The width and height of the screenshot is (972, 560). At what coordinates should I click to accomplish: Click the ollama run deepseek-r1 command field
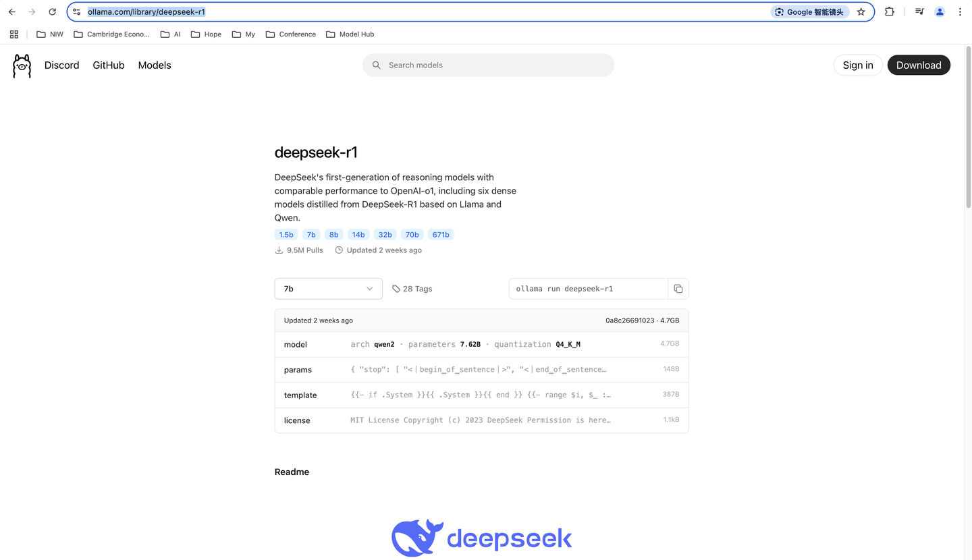coord(589,289)
